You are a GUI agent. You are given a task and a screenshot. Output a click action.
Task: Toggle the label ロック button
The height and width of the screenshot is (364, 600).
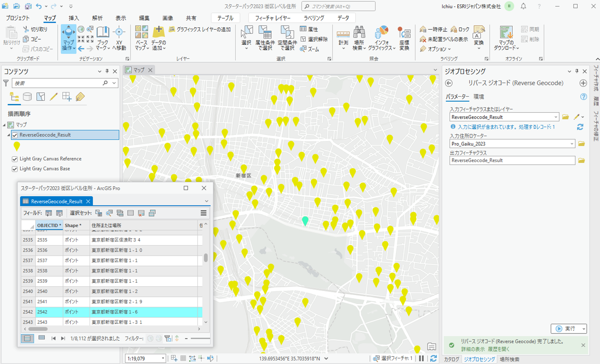pyautogui.click(x=460, y=30)
